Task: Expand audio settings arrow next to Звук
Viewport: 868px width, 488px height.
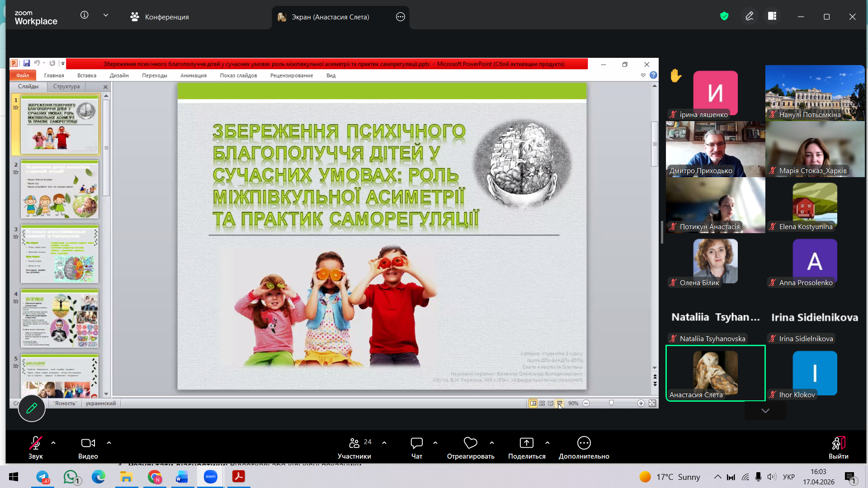Action: click(x=53, y=443)
